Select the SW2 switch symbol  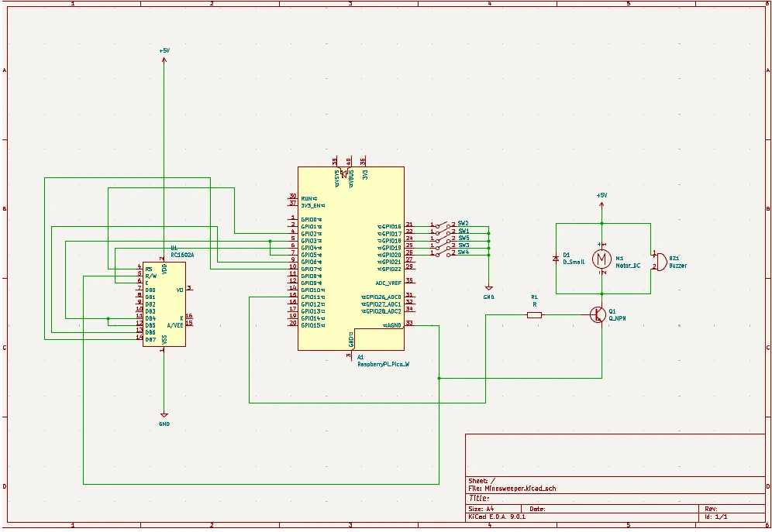pyautogui.click(x=443, y=225)
